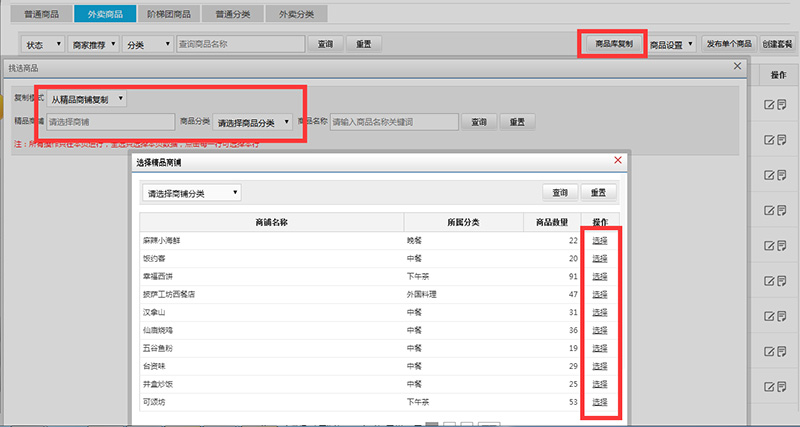Expand the 请选择商品分类 dropdown
800x427 pixels.
(x=253, y=122)
